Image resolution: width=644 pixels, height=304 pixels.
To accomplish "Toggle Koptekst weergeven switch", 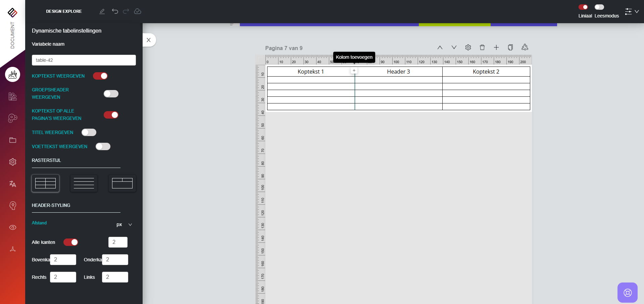I will 100,76.
